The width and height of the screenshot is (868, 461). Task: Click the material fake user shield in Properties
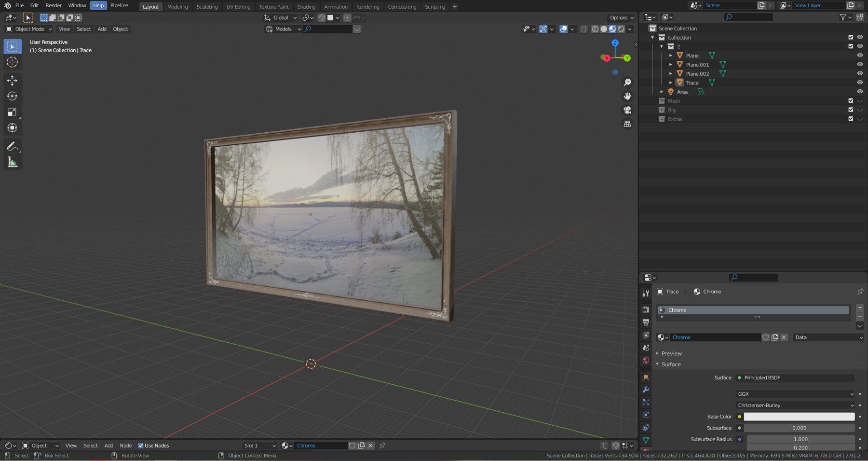[766, 337]
